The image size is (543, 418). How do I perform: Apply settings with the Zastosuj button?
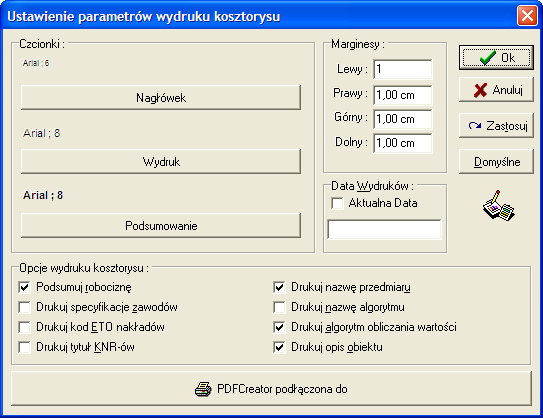[x=496, y=125]
